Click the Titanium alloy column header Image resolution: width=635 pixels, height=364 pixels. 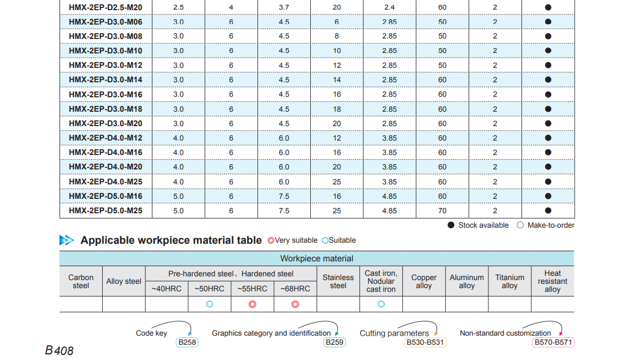509,282
